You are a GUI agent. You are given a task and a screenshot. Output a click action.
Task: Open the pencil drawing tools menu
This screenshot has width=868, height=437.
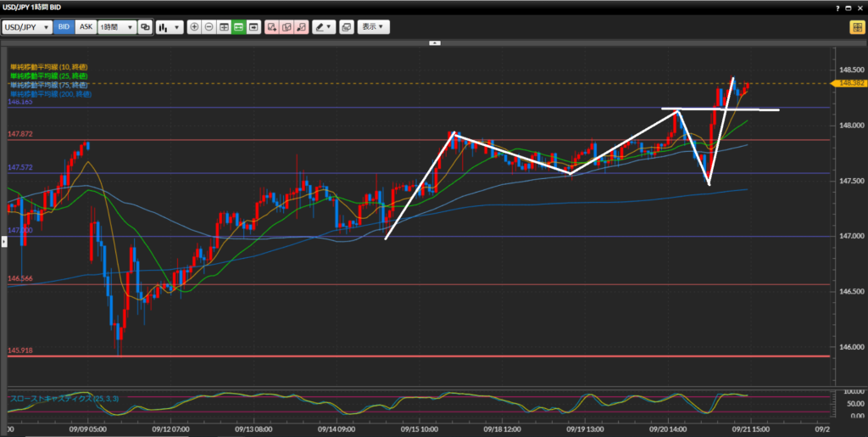click(x=324, y=27)
